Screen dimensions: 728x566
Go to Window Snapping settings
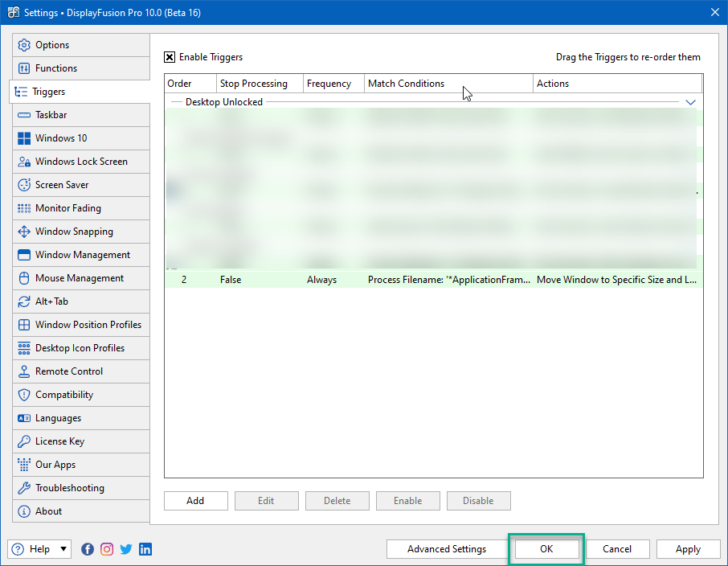(x=81, y=232)
